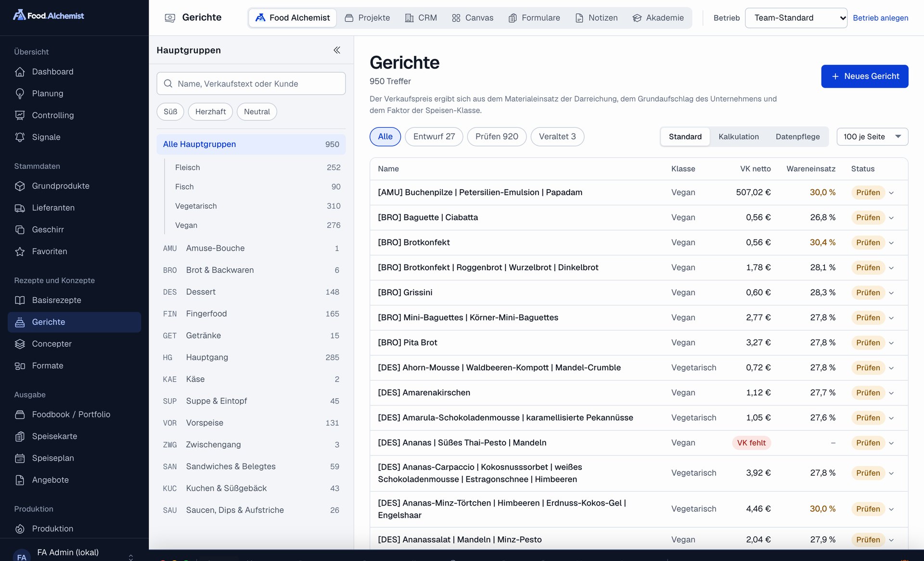The width and height of the screenshot is (924, 561).
Task: Open the Betrieb Team-Standard dropdown
Action: coord(796,18)
